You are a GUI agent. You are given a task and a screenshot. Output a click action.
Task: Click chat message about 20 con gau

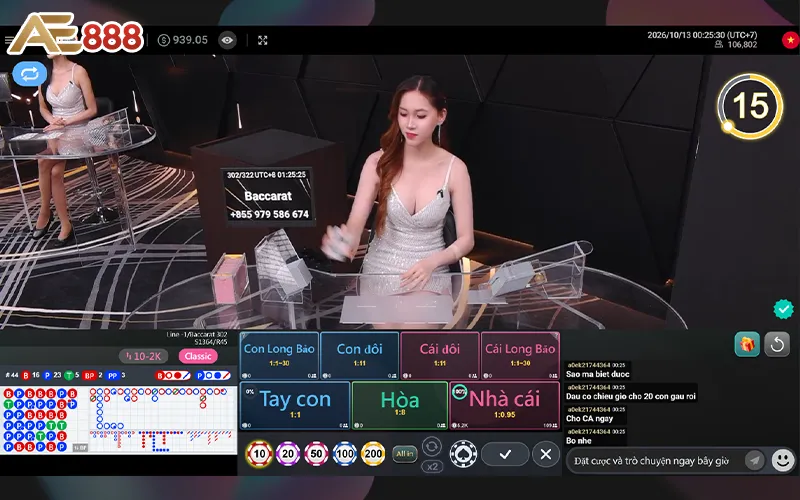pos(631,396)
